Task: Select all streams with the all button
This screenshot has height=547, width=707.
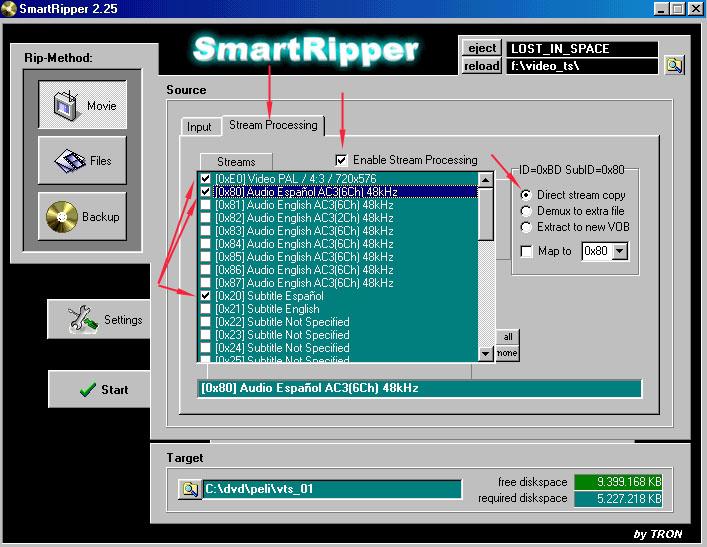Action: pyautogui.click(x=508, y=337)
